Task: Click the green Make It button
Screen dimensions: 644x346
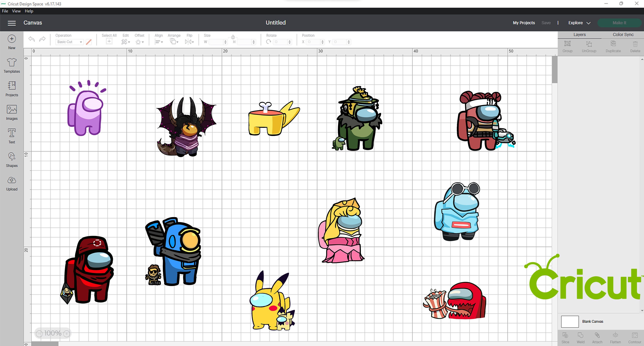Action: click(619, 23)
